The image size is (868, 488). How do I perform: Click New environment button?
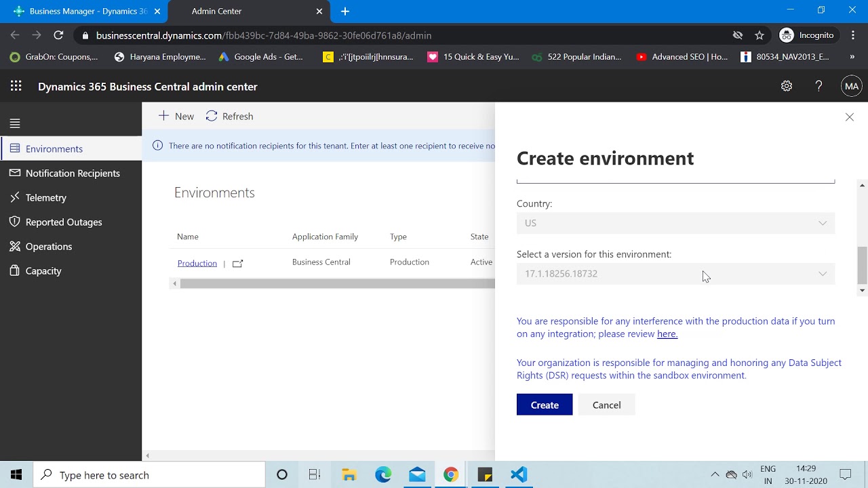pyautogui.click(x=176, y=117)
